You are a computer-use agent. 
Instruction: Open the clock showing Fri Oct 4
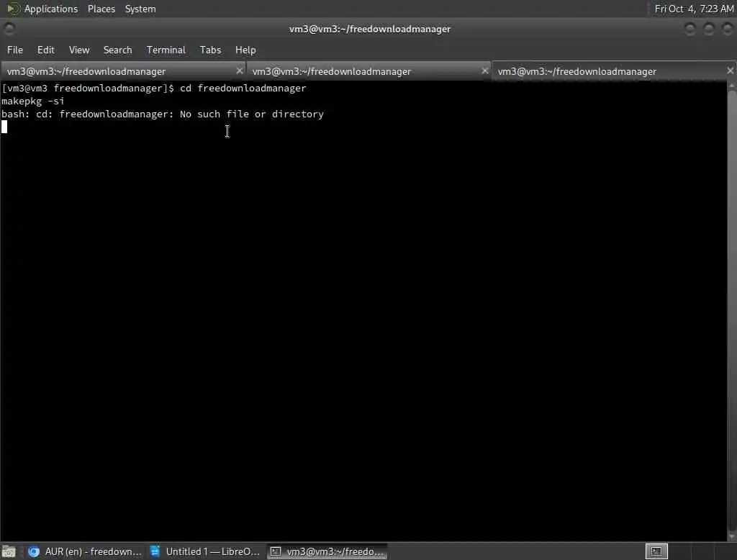[694, 9]
